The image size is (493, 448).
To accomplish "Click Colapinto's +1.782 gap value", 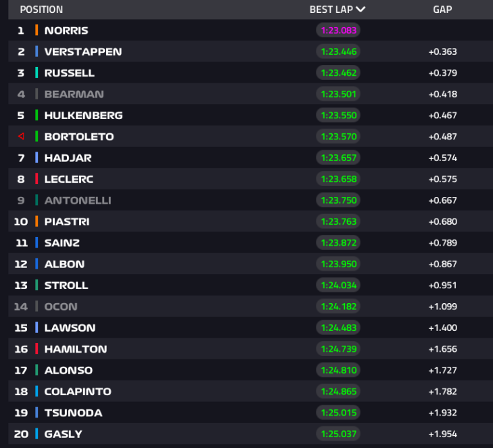I will coord(443,391).
